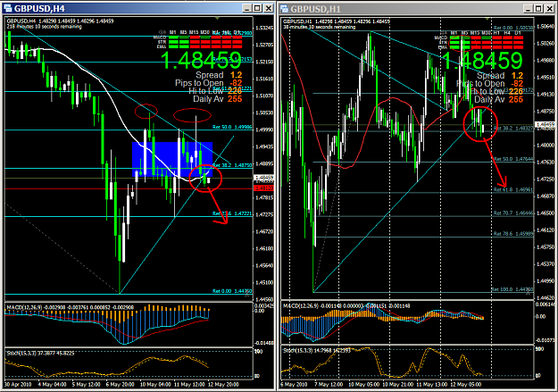Click '12 May 20:00' on the H4 time axis

tap(223, 385)
